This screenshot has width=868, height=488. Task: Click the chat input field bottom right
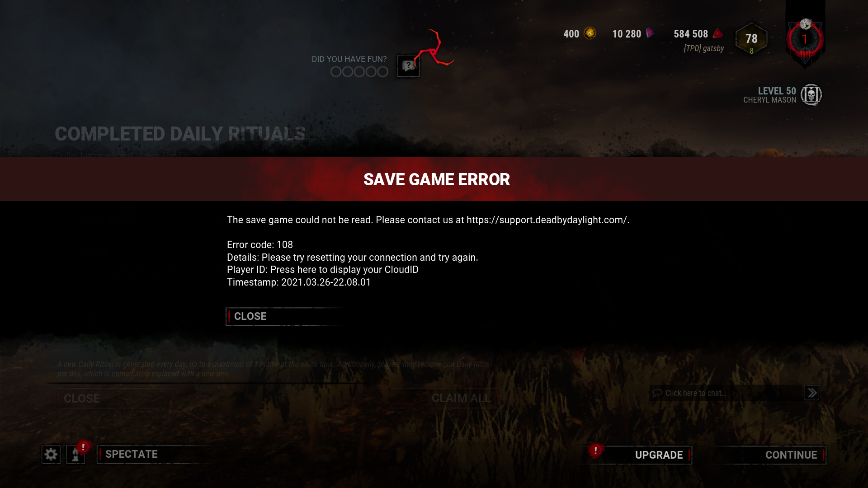point(726,393)
